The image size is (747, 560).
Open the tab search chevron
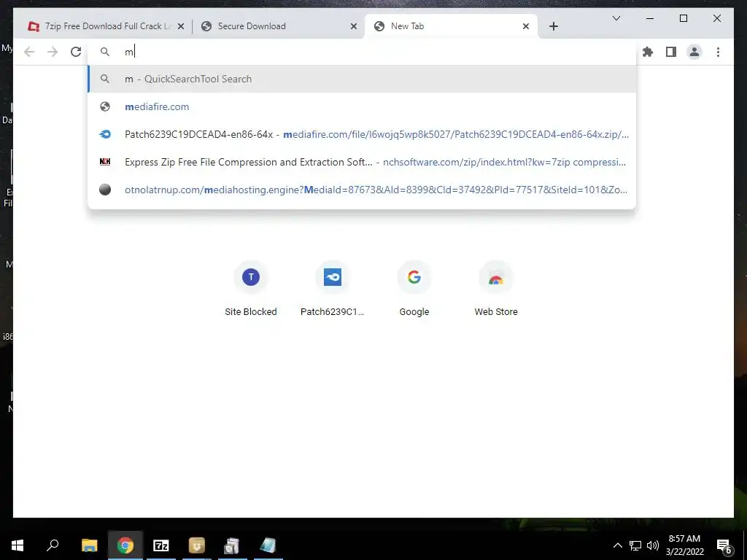tap(616, 18)
